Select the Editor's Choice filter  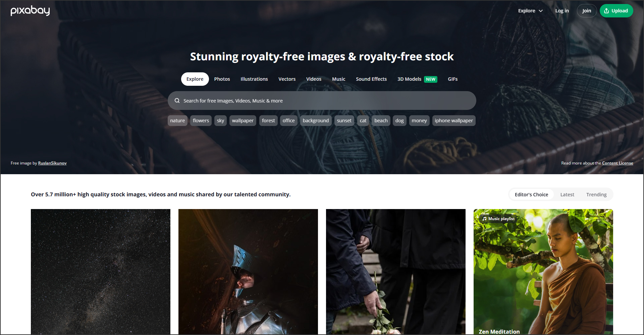click(531, 195)
